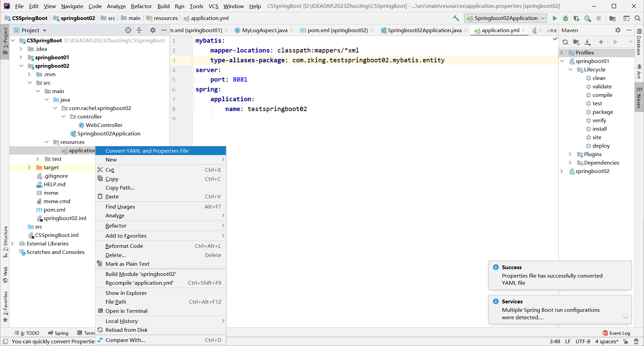Viewport: 644px width, 346px height.
Task: Open Event Log from status bar
Action: click(x=616, y=333)
